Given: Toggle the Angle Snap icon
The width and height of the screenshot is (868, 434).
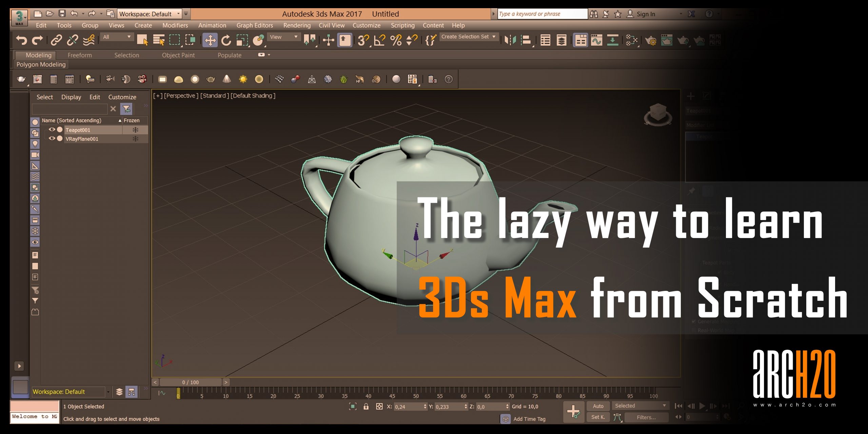Looking at the screenshot, I should (x=379, y=40).
